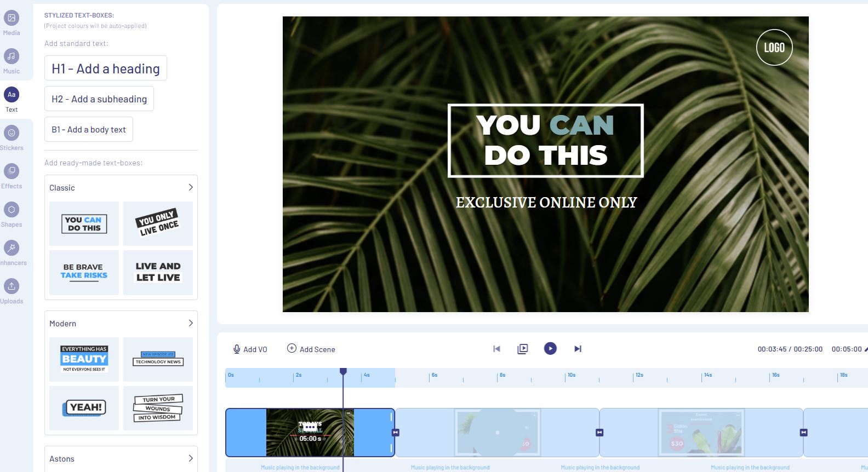Open the Shapes panel
Screen dimensions: 868x472
[12, 210]
